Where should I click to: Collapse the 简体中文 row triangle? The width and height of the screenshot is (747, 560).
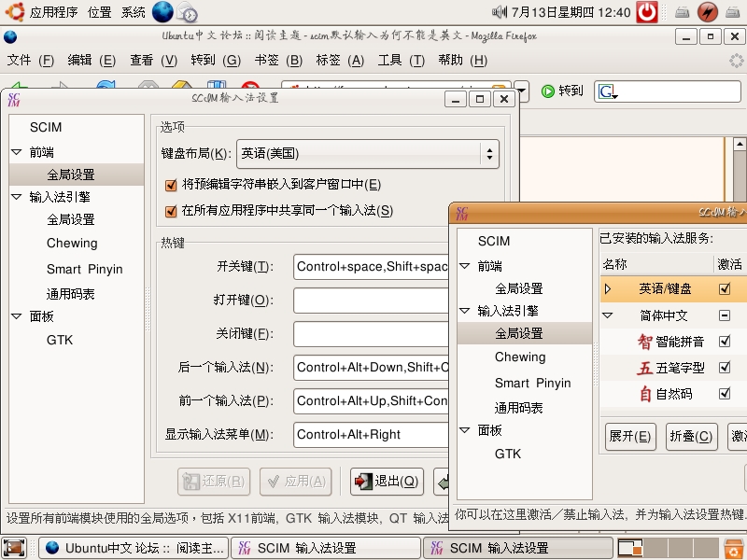click(608, 315)
